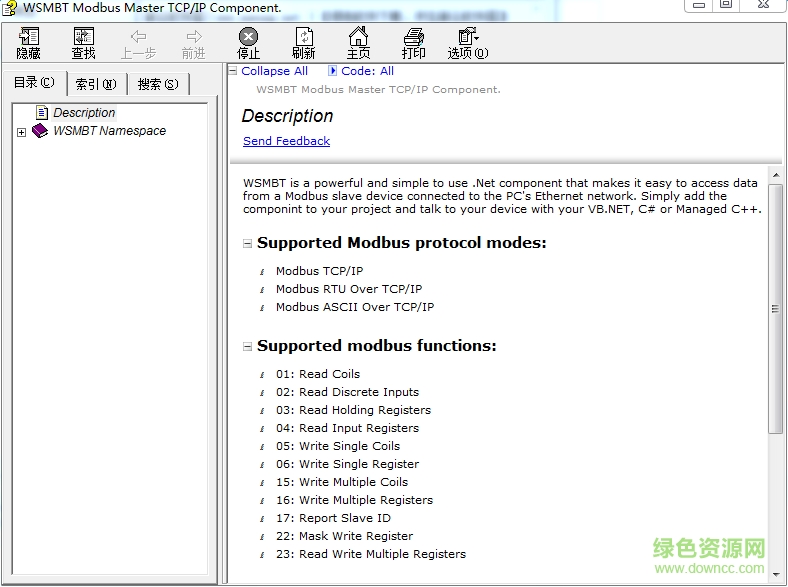Open the 选项 options menu
The width and height of the screenshot is (788, 587).
pyautogui.click(x=468, y=43)
